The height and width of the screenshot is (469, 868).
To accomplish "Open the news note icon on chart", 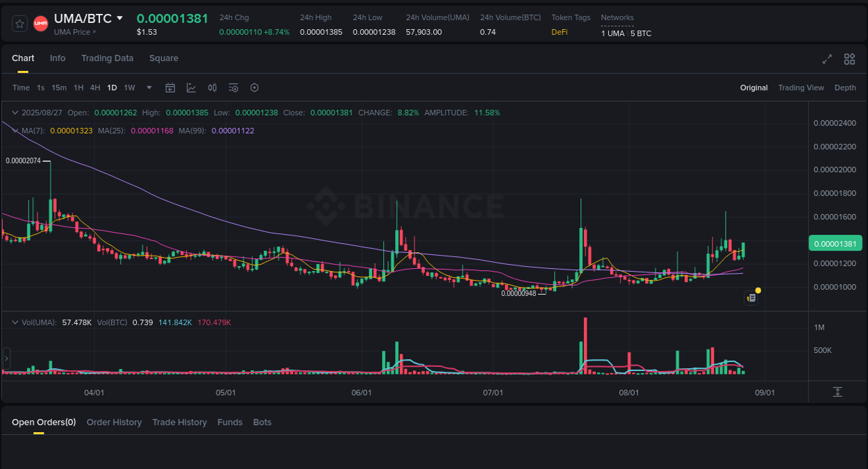I will (751, 297).
